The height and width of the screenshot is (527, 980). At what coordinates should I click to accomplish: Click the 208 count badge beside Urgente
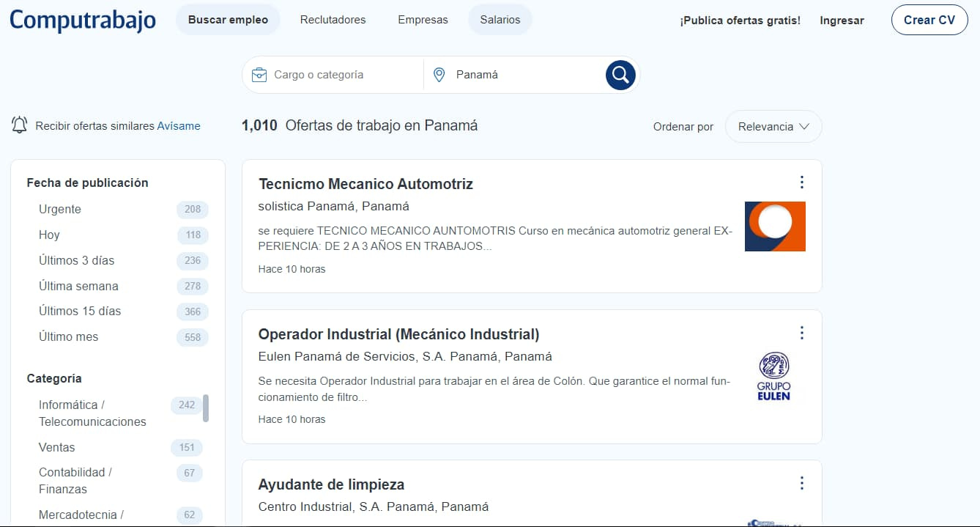coord(193,209)
